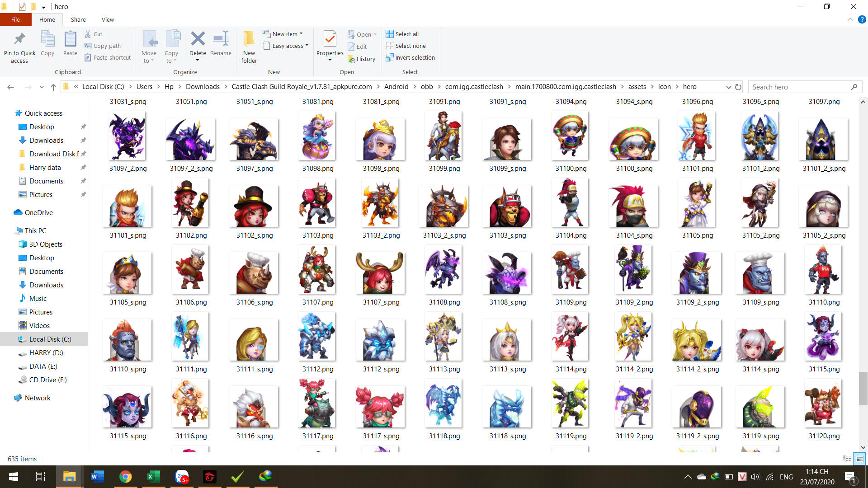Click Pin to Quick access icon
Screen dimensions: 868x488
click(x=19, y=40)
